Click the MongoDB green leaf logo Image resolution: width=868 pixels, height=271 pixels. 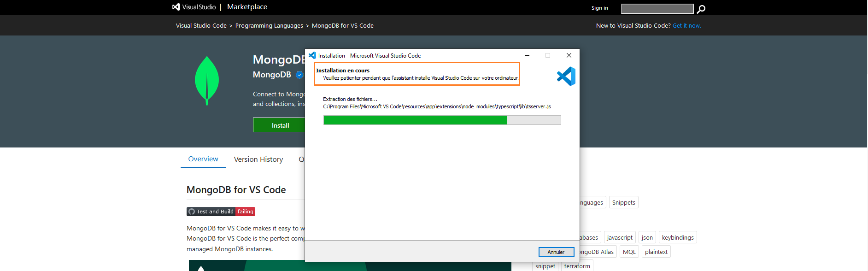[207, 81]
